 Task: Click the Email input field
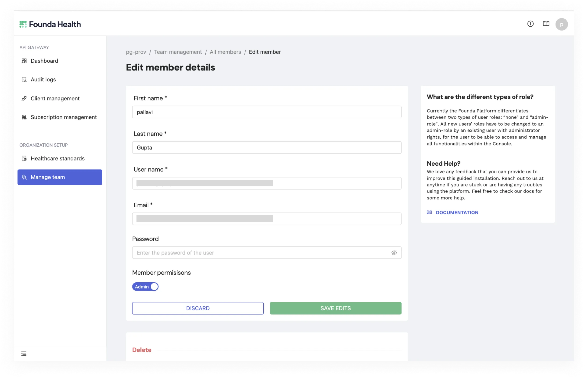tap(267, 219)
